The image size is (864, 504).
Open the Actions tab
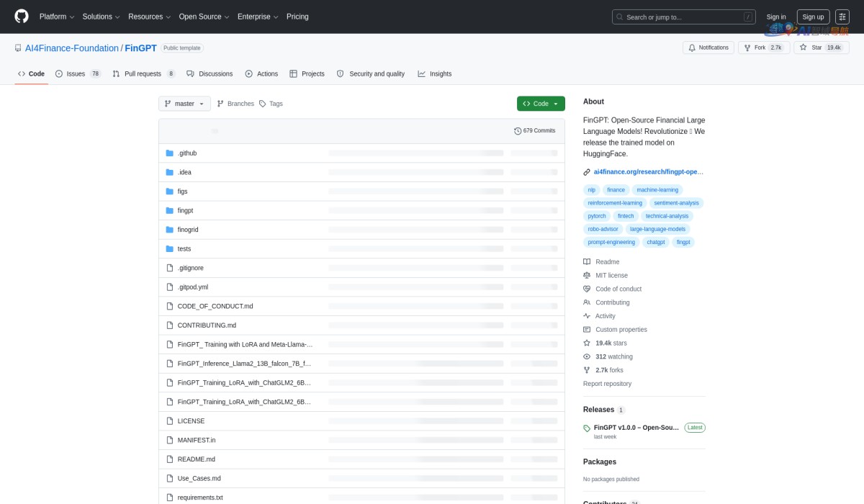pyautogui.click(x=261, y=73)
